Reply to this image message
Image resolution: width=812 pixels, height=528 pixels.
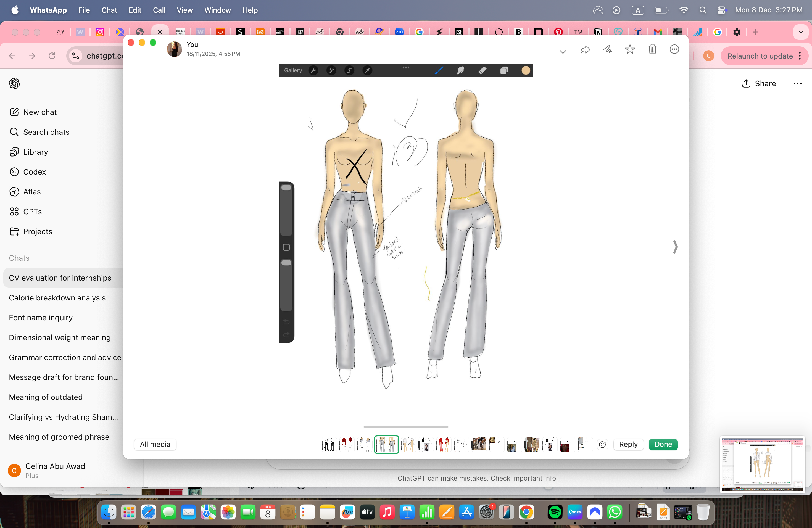coord(628,444)
